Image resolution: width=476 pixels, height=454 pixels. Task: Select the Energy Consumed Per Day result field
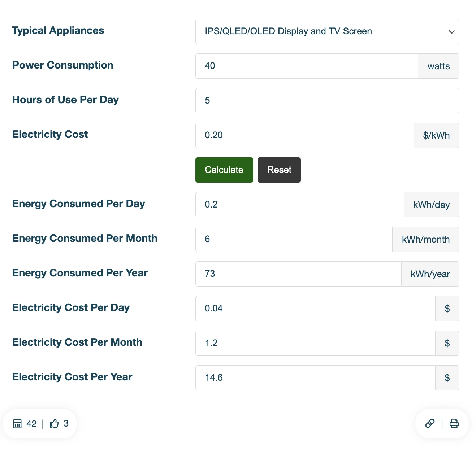[x=300, y=205]
